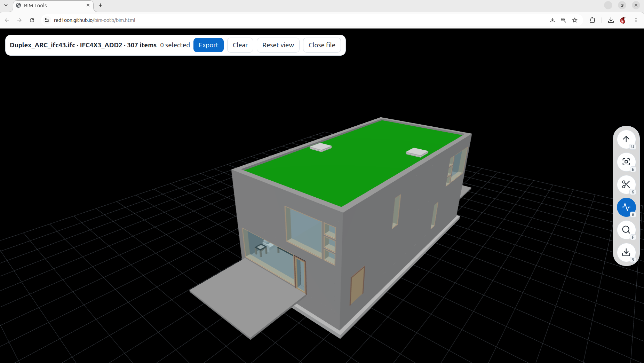Screen dimensions: 644x363
Task: Click the address bar URL
Action: 95,20
